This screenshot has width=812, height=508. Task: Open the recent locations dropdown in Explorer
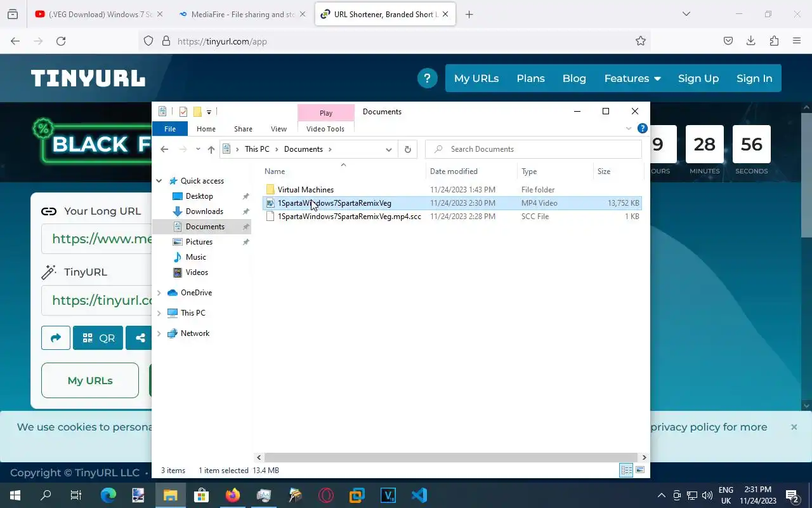[198, 149]
